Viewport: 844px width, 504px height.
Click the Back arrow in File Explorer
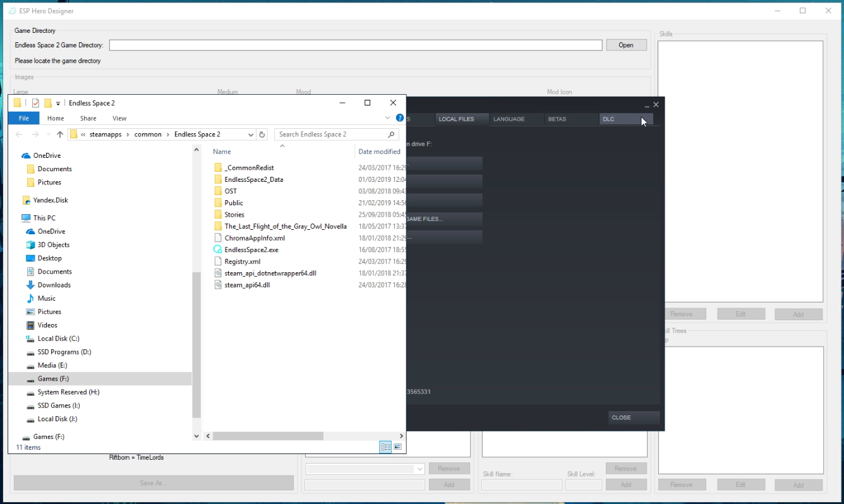[x=19, y=135]
